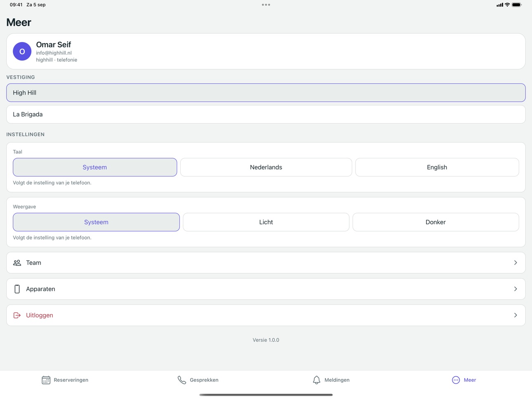
Task: Tap the Meldingen bell icon
Action: pos(316,380)
